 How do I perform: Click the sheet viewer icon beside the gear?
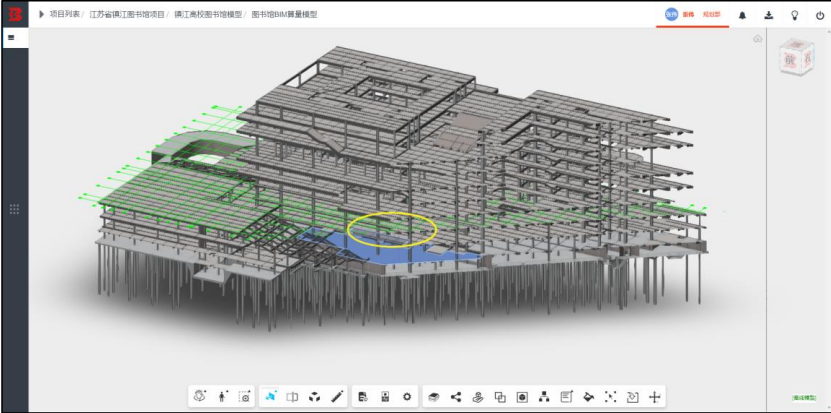pos(385,396)
